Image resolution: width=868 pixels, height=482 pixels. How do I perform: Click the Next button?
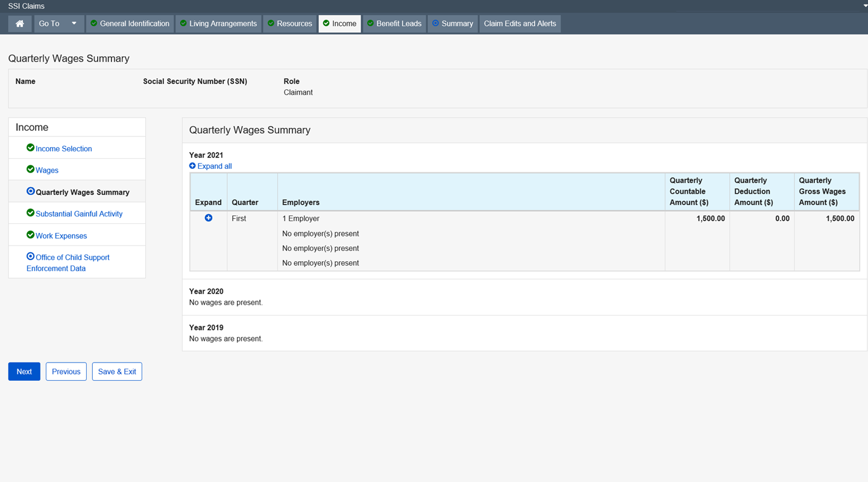click(24, 372)
